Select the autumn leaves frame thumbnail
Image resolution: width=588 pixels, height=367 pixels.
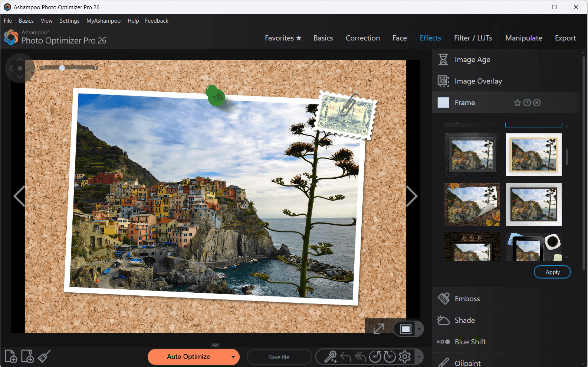tap(472, 204)
